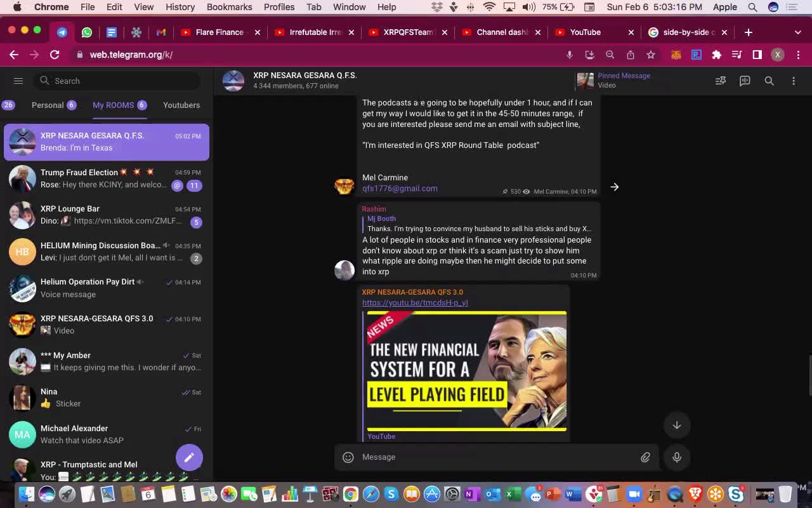Open the Nina chat
This screenshot has height=508, width=812.
[107, 398]
